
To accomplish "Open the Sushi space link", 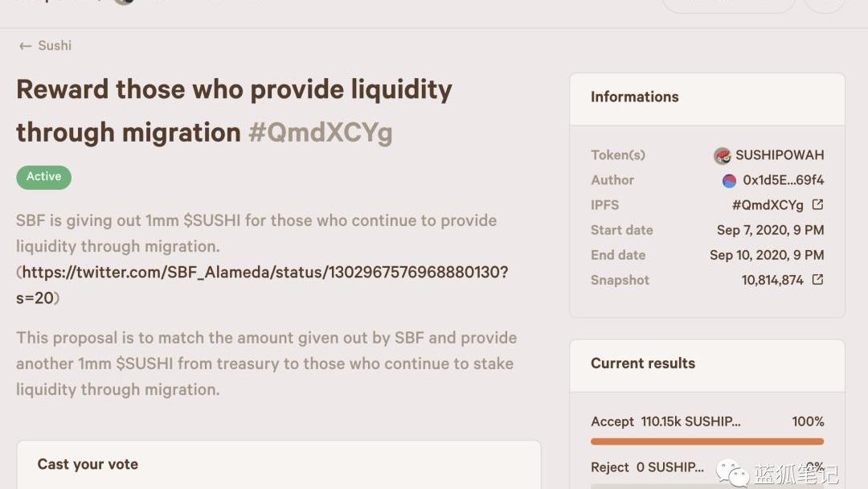I will tap(55, 46).
